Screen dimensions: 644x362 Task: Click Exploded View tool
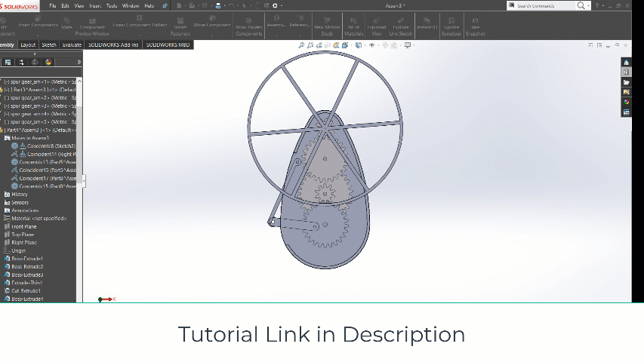pyautogui.click(x=377, y=26)
